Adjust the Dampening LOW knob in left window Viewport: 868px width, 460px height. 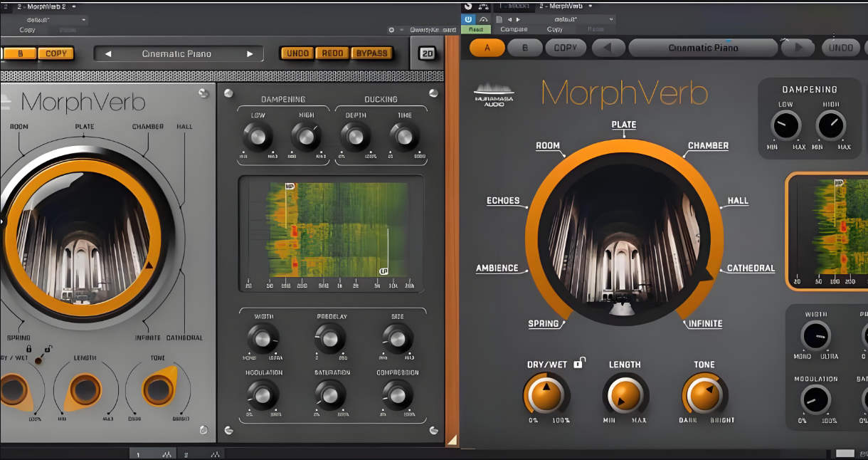pyautogui.click(x=258, y=136)
